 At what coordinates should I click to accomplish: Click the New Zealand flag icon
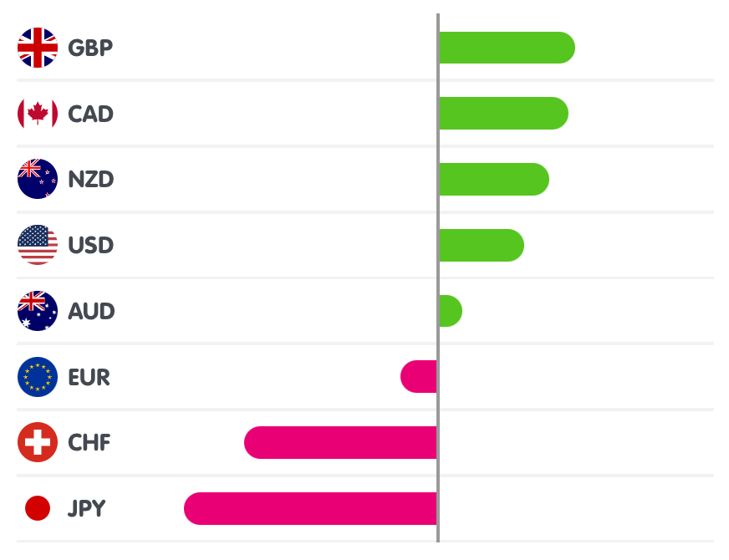(38, 179)
